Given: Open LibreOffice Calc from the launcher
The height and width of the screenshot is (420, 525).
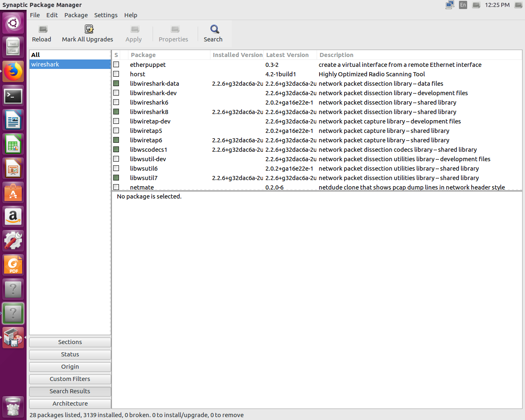Looking at the screenshot, I should click(13, 145).
